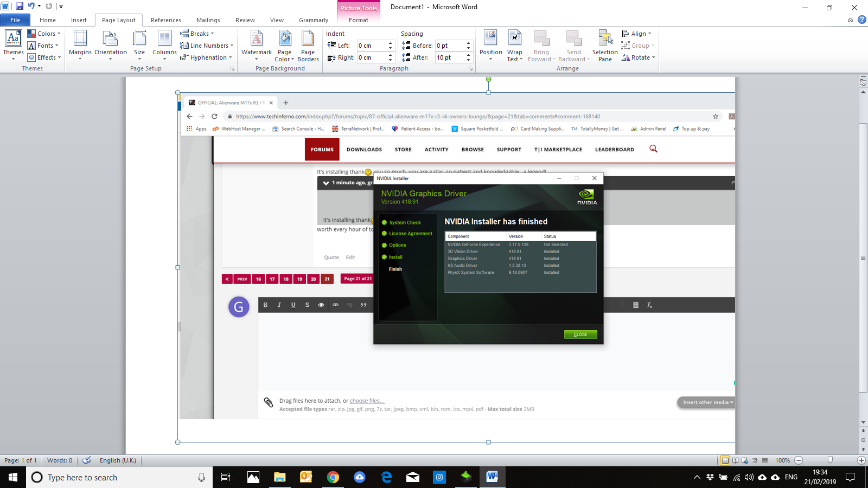This screenshot has height=488, width=868.
Task: Switch to Home ribbon tab
Action: [48, 20]
